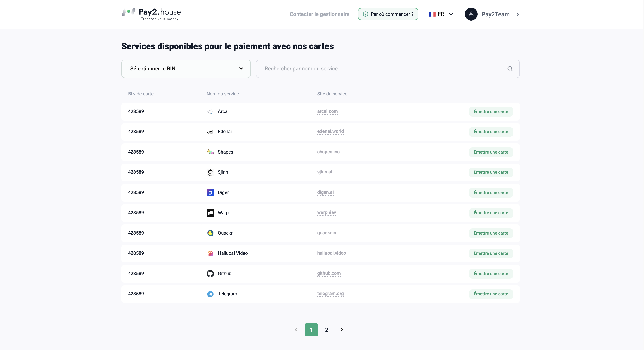
Task: Click the French flag icon
Action: pos(432,14)
